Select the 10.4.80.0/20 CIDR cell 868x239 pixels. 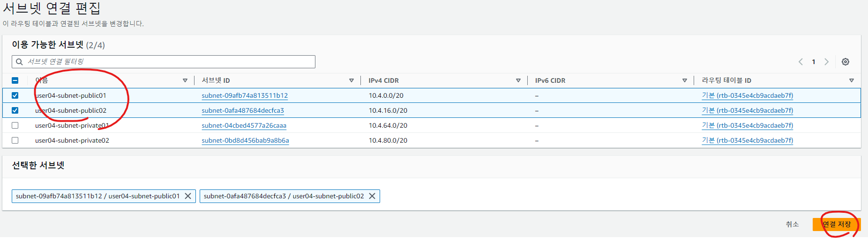[x=388, y=140]
